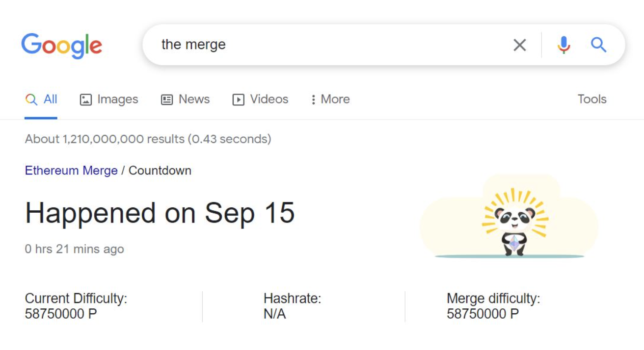Clear the search query with the X icon
The image size is (644, 350).
pos(519,45)
